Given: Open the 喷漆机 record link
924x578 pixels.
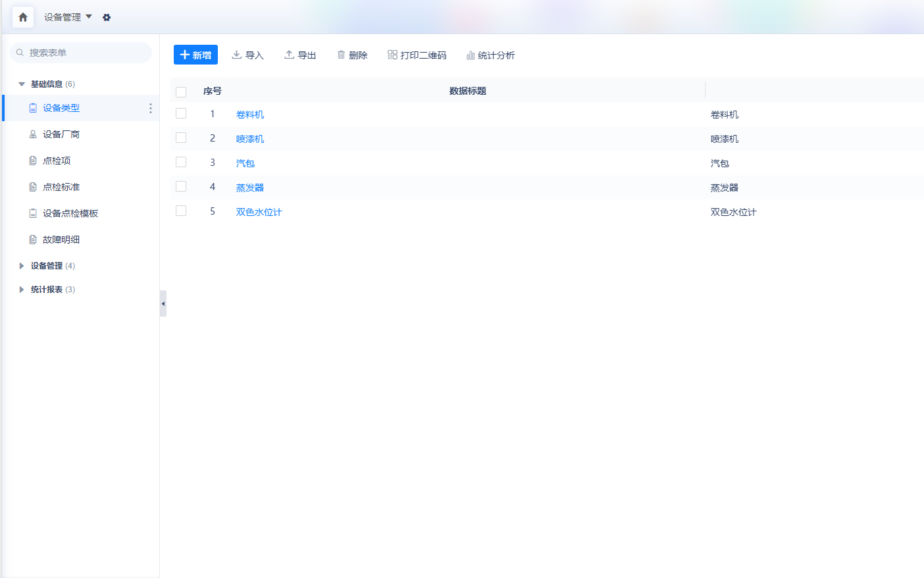Looking at the screenshot, I should click(x=250, y=139).
